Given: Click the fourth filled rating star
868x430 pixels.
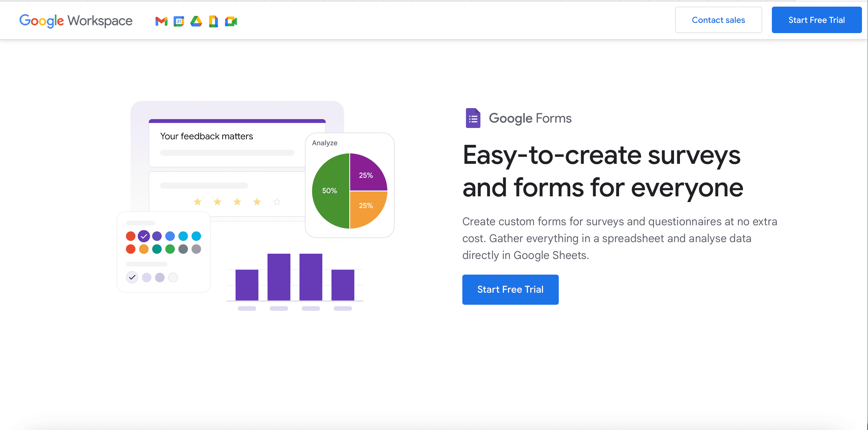Looking at the screenshot, I should [257, 201].
